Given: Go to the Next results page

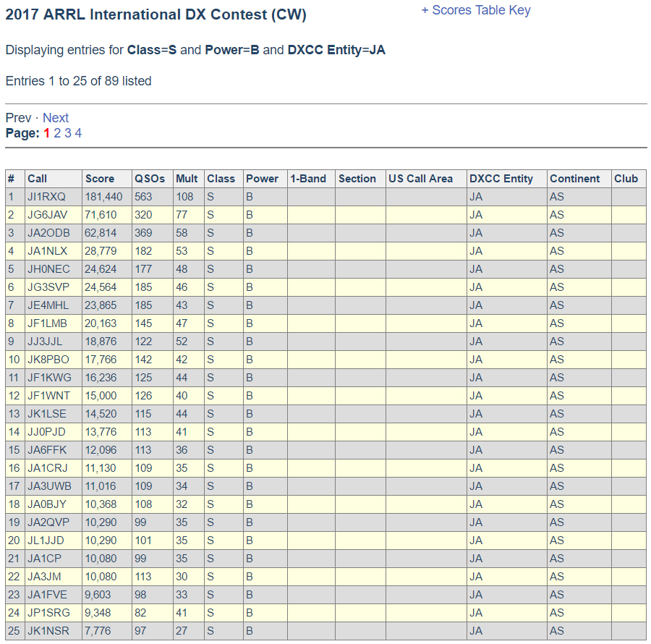Looking at the screenshot, I should pyautogui.click(x=56, y=118).
